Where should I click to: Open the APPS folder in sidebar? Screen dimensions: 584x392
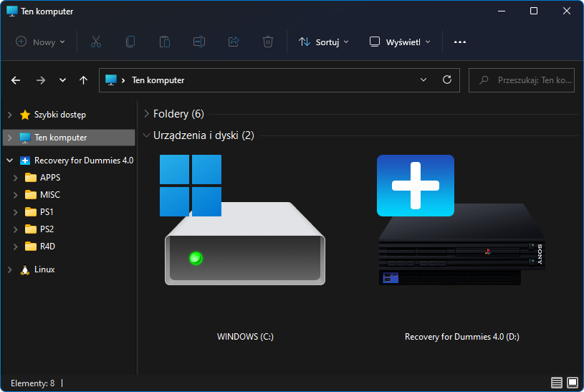pos(50,178)
